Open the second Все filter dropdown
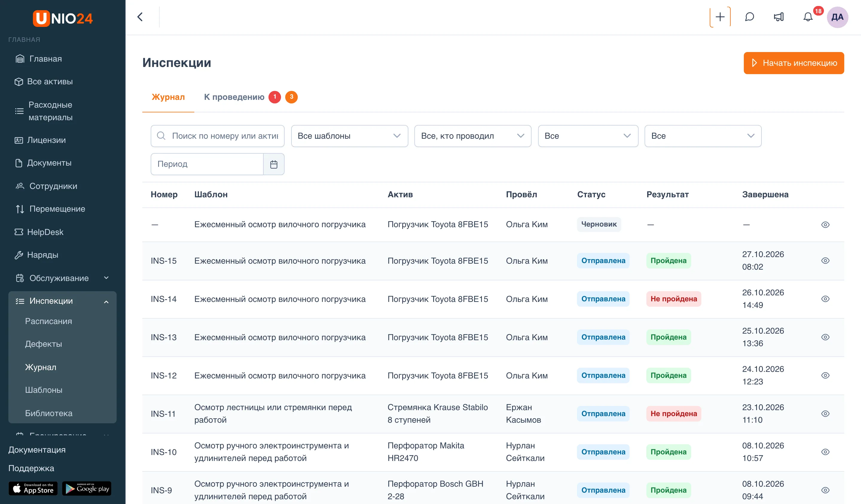Viewport: 861px width, 504px height. (703, 136)
